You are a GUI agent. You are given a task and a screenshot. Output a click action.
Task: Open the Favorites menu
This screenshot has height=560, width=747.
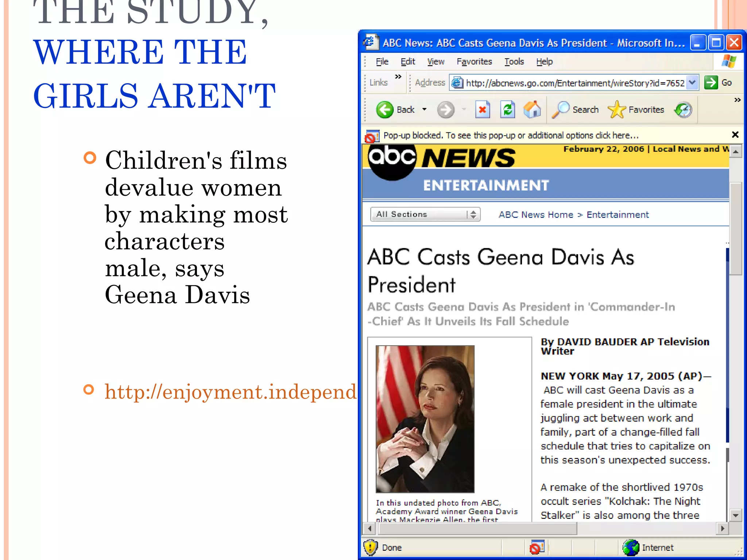474,62
